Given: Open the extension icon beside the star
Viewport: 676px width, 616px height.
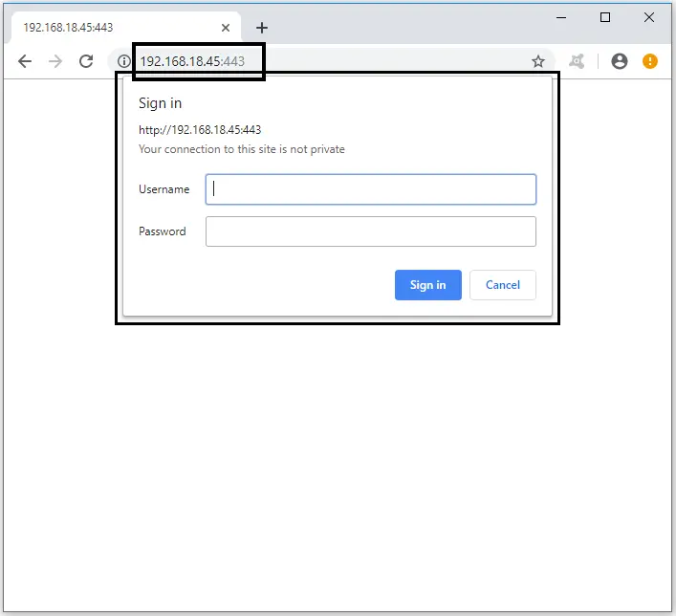Looking at the screenshot, I should pos(577,61).
